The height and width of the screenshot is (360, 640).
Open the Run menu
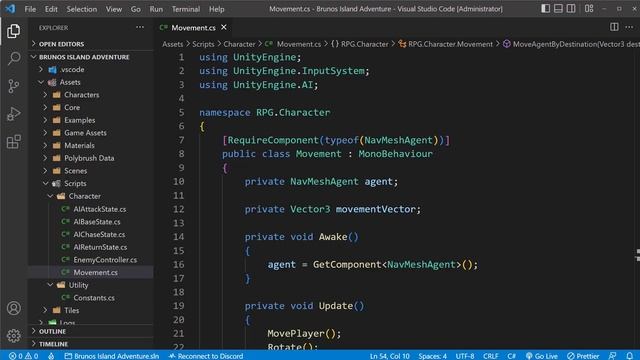[x=156, y=9]
